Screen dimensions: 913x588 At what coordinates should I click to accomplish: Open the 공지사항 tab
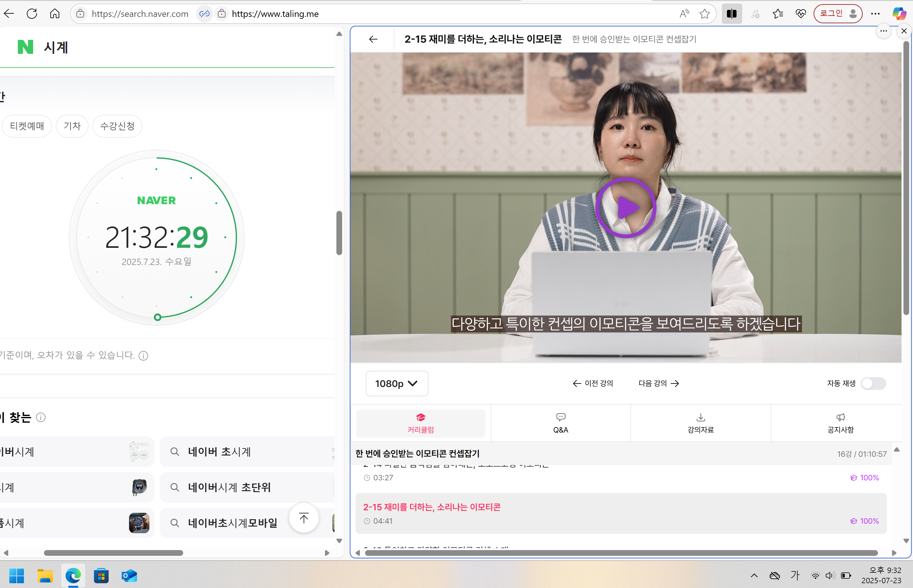pos(840,423)
